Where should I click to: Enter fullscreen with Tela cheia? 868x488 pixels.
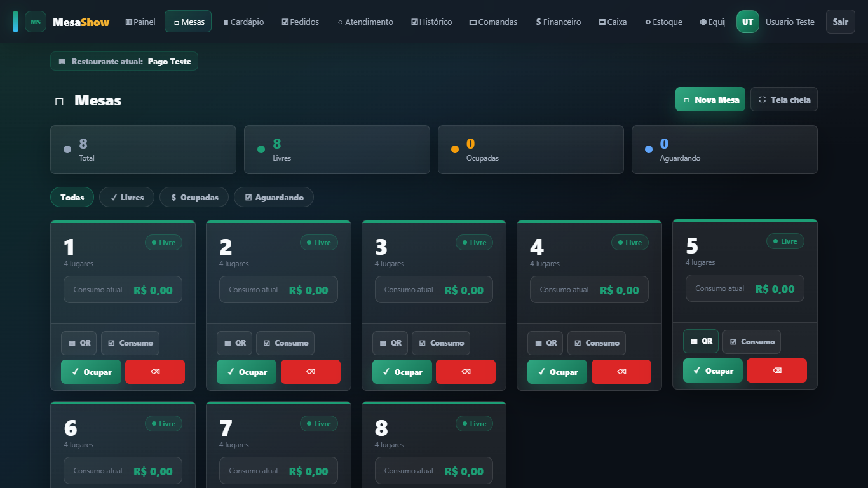pos(784,100)
